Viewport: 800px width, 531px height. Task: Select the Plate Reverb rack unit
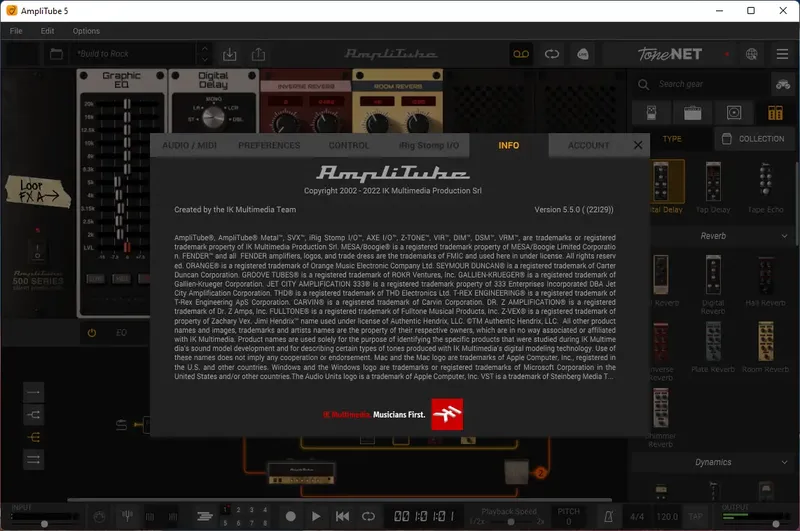pyautogui.click(x=713, y=347)
